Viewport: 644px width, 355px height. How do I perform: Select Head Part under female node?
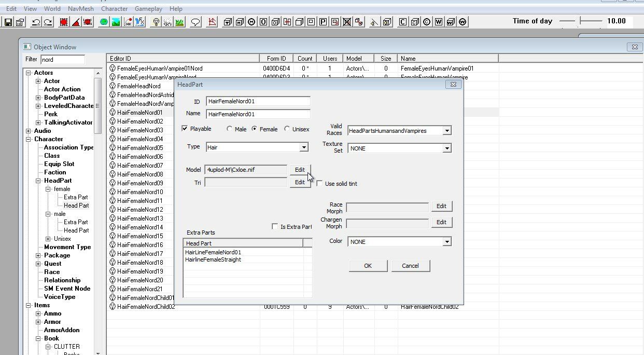pos(76,206)
